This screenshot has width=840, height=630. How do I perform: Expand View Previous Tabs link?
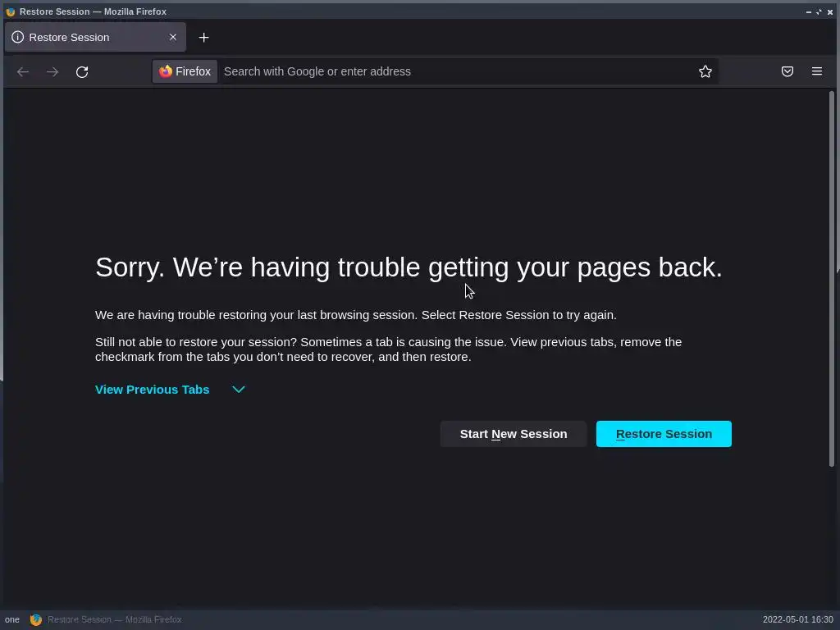coord(152,390)
